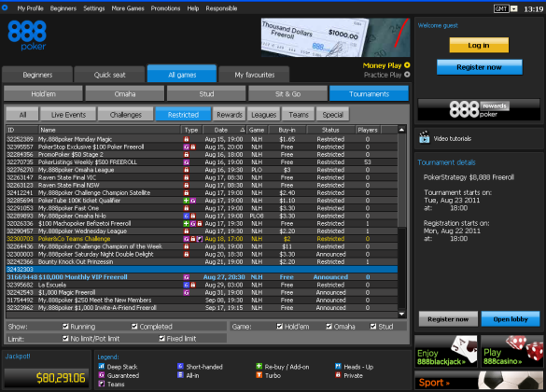Image resolution: width=546 pixels, height=392 pixels.
Task: Click the 888poker logo
Action: 27,35
